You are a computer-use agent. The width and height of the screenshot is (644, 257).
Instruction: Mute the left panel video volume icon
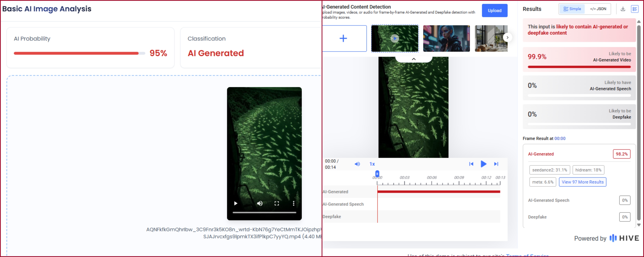260,203
